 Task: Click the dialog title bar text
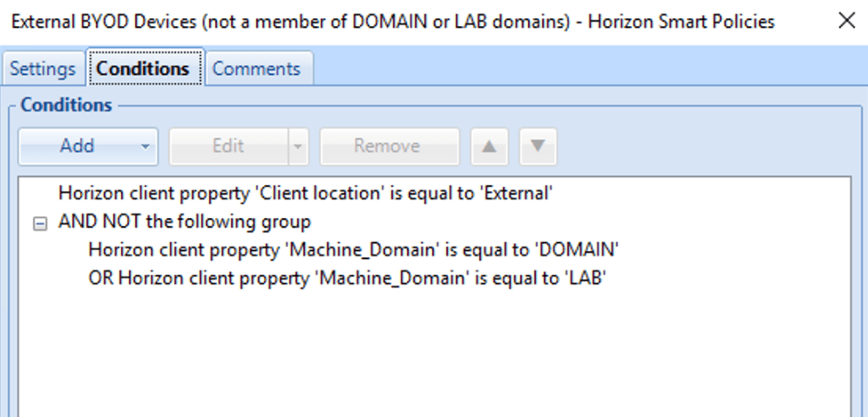coord(392,22)
